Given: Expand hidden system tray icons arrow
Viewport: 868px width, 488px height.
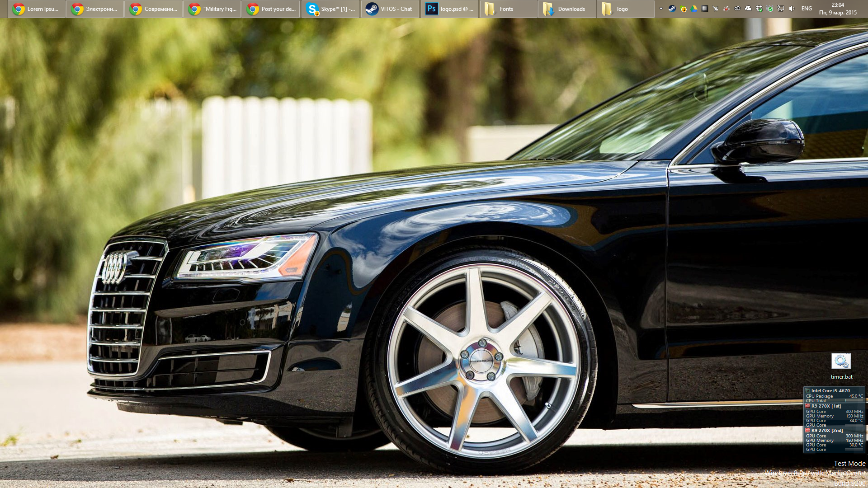Looking at the screenshot, I should tap(661, 9).
